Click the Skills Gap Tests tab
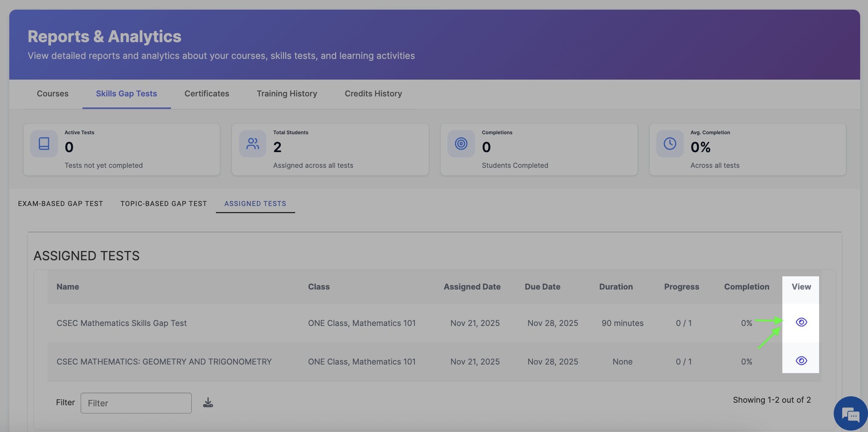The height and width of the screenshot is (432, 868). click(126, 94)
